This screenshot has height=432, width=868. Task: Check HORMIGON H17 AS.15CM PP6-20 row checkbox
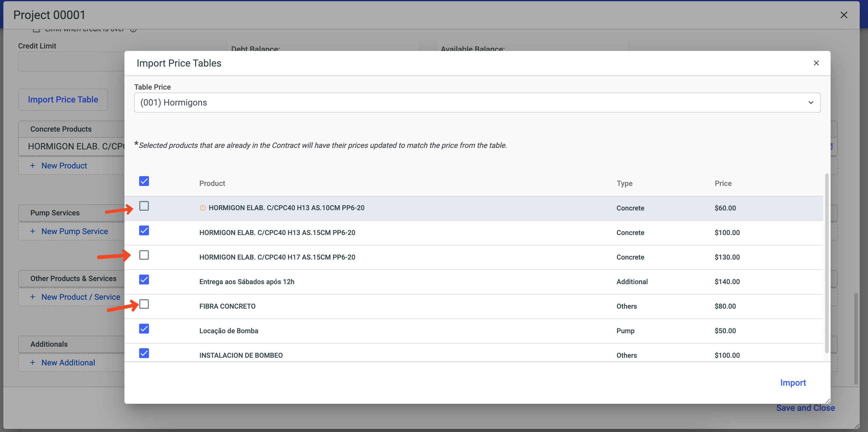coord(144,255)
